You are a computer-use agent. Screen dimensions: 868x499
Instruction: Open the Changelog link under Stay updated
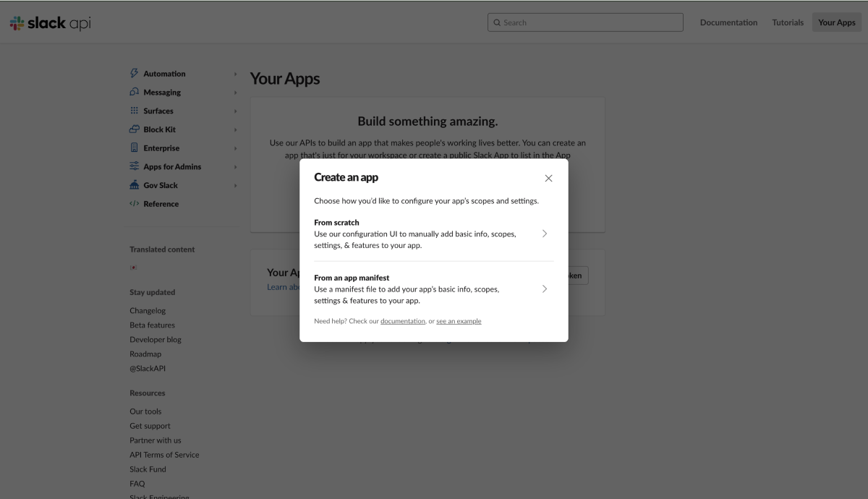[x=148, y=310]
